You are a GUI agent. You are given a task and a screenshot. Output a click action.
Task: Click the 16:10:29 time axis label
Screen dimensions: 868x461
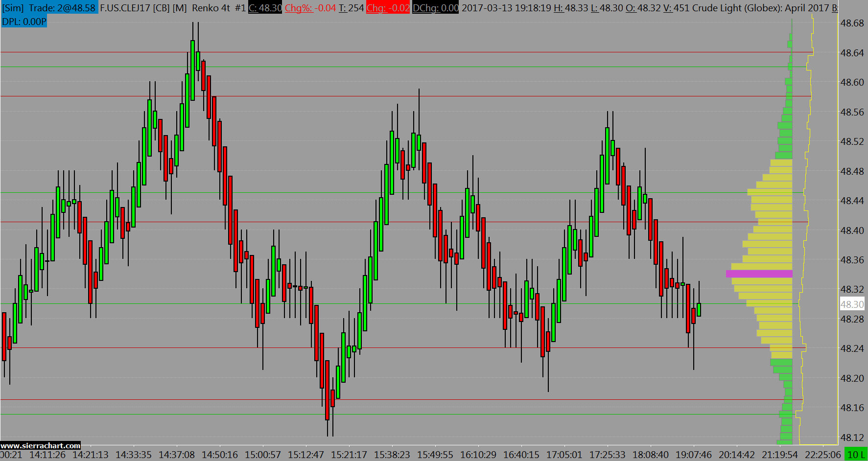pos(478,455)
